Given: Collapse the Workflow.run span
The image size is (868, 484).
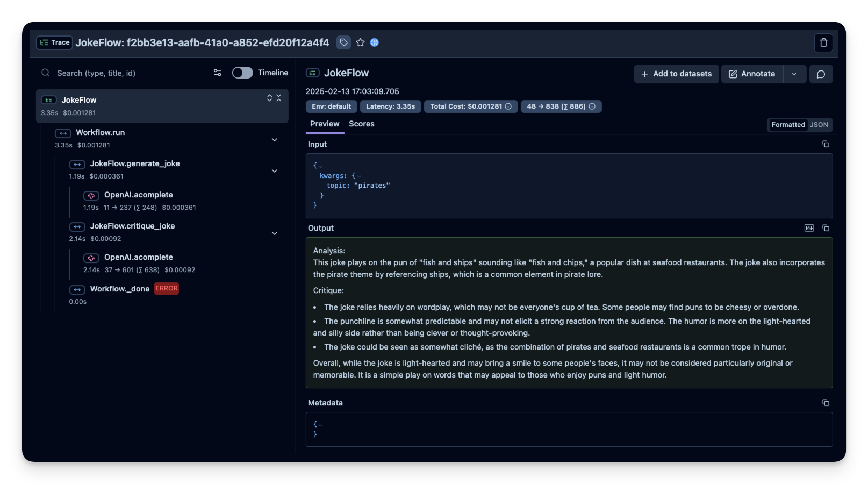Looking at the screenshot, I should click(275, 139).
